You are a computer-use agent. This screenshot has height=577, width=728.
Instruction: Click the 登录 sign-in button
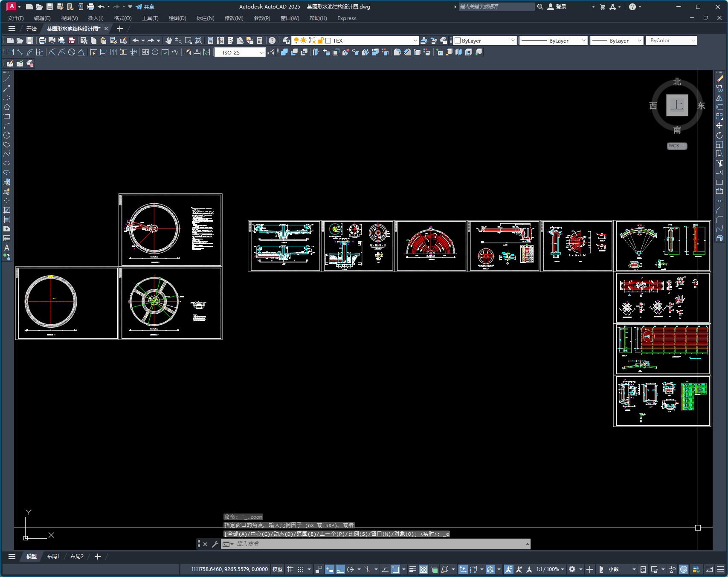pos(557,7)
